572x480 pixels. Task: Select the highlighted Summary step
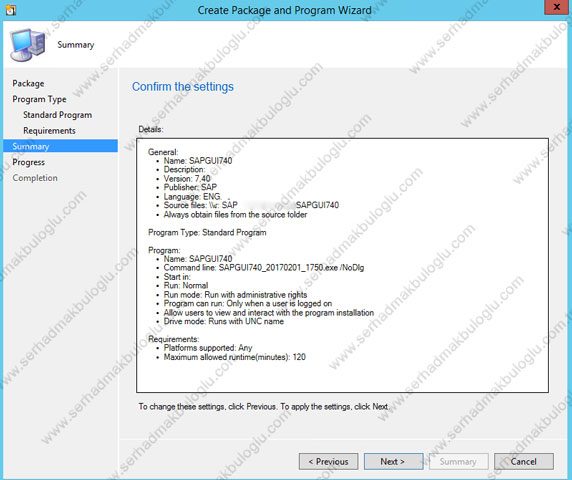tap(61, 146)
